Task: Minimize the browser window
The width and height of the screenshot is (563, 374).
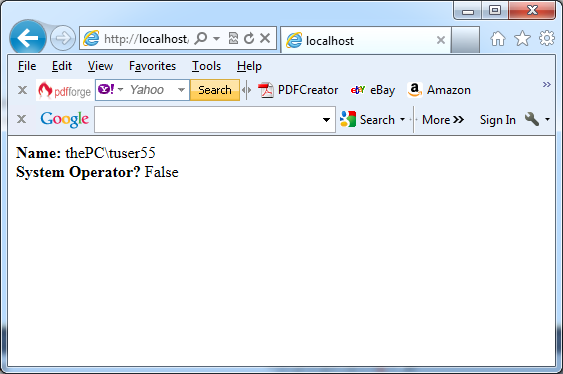Action: pyautogui.click(x=468, y=10)
